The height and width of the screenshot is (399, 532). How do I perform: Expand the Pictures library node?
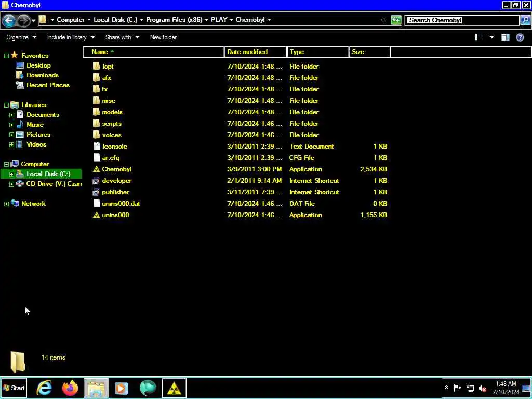[11, 135]
